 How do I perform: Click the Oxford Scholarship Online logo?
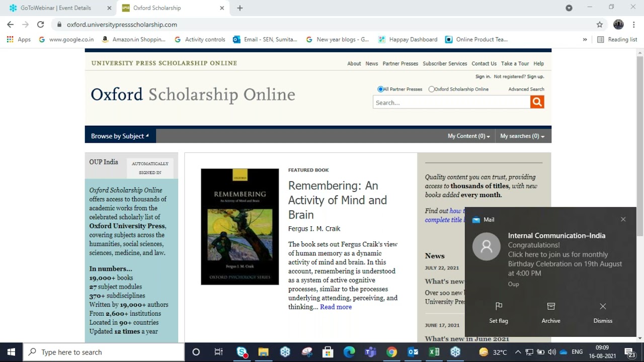pos(193,95)
